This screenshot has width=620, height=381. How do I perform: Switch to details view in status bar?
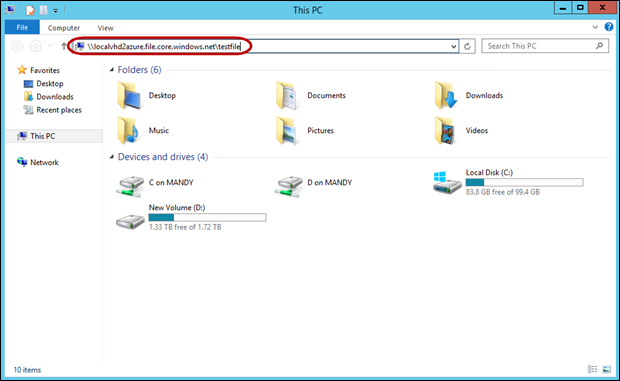point(592,370)
